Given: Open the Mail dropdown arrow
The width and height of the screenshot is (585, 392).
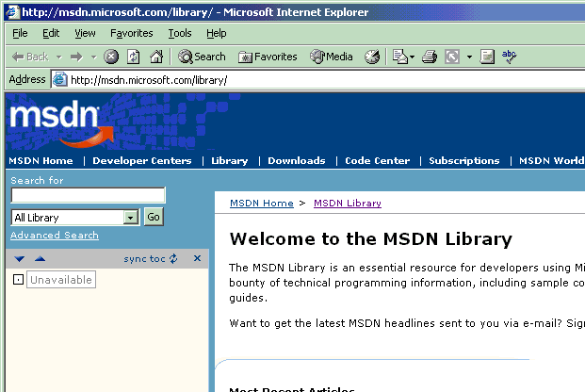Looking at the screenshot, I should (413, 57).
